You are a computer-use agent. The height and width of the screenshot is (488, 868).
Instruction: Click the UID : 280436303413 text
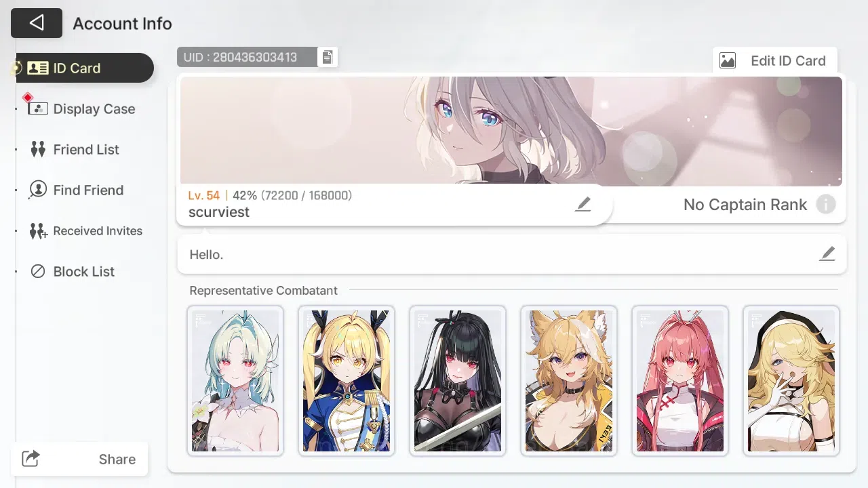(x=240, y=57)
